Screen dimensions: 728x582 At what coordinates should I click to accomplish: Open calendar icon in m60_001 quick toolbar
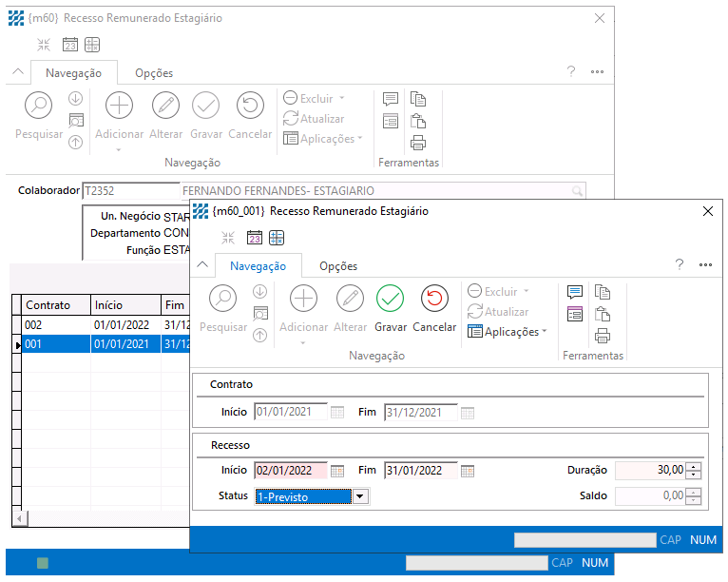pyautogui.click(x=255, y=238)
